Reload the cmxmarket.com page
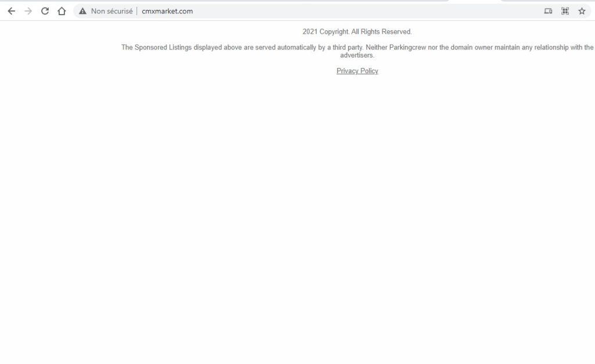This screenshot has height=364, width=595. [45, 12]
